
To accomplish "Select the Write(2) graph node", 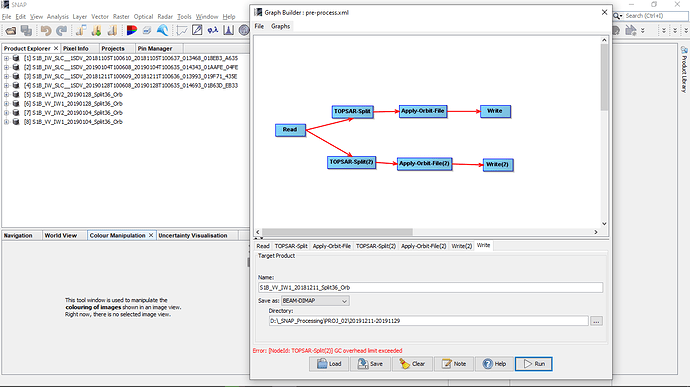I will [x=498, y=165].
